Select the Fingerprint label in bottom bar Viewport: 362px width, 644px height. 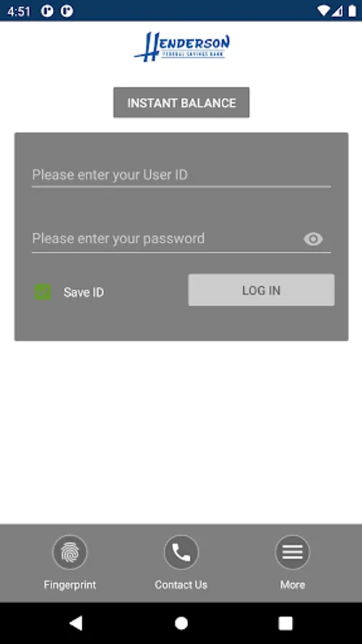pos(70,585)
